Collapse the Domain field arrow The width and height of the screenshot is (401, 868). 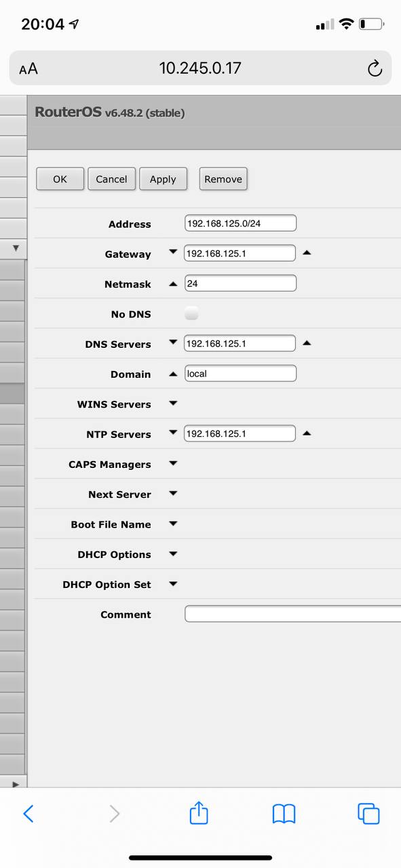(x=173, y=374)
